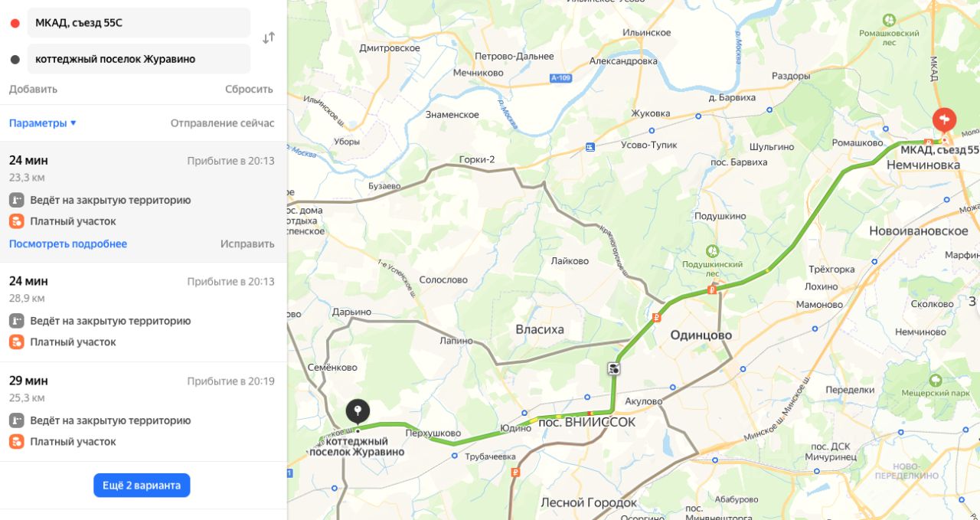Image resolution: width=980 pixels, height=520 pixels.
Task: Click Сбросить to reset the route
Action: tap(249, 89)
